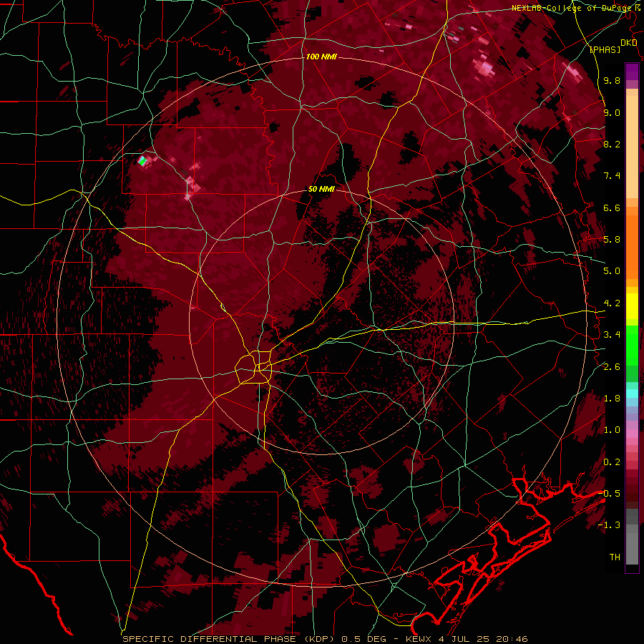Click the -0.5 scale label
This screenshot has width=644, height=644.
click(609, 494)
